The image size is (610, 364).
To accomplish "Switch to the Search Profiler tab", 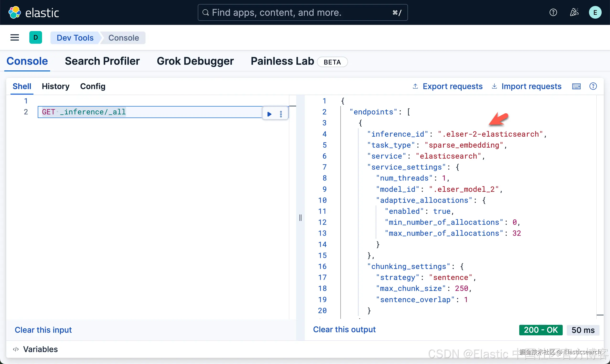I will pos(102,61).
